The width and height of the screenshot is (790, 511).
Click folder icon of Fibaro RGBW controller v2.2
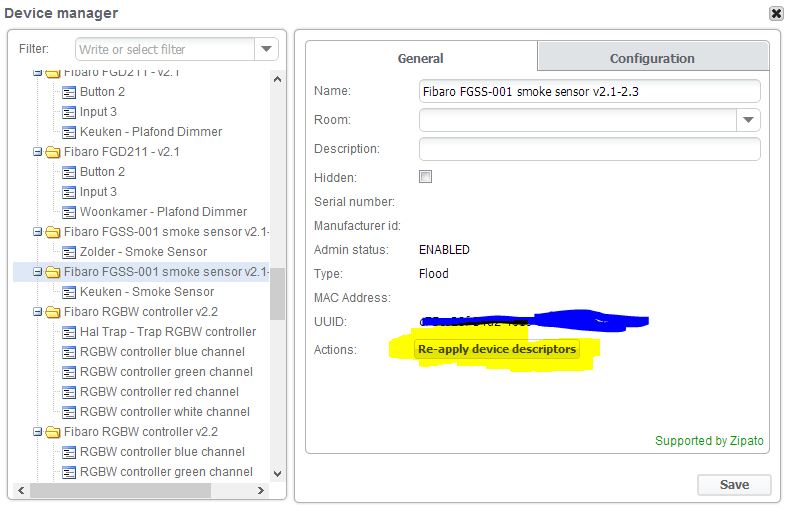pyautogui.click(x=53, y=312)
